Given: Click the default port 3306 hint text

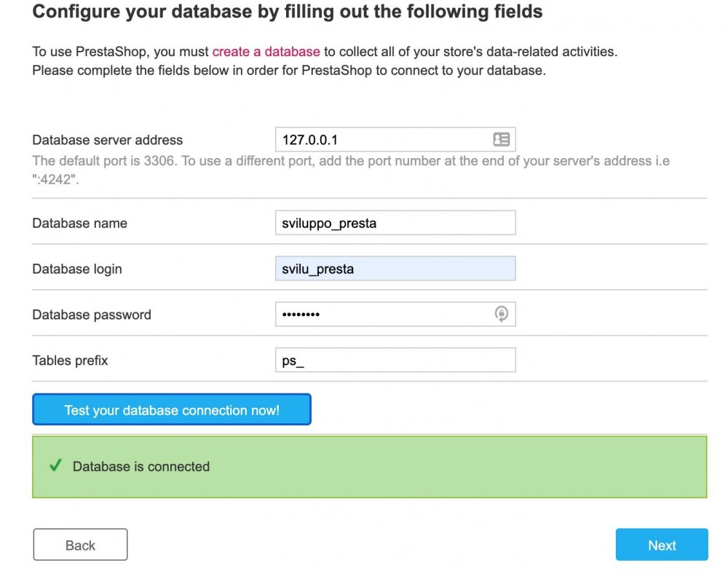Looking at the screenshot, I should (x=350, y=161).
